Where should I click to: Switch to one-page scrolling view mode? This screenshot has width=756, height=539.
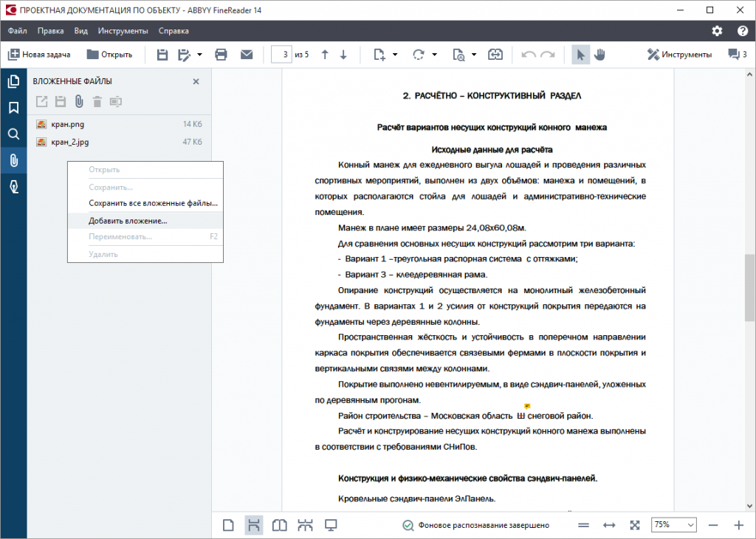(x=254, y=525)
